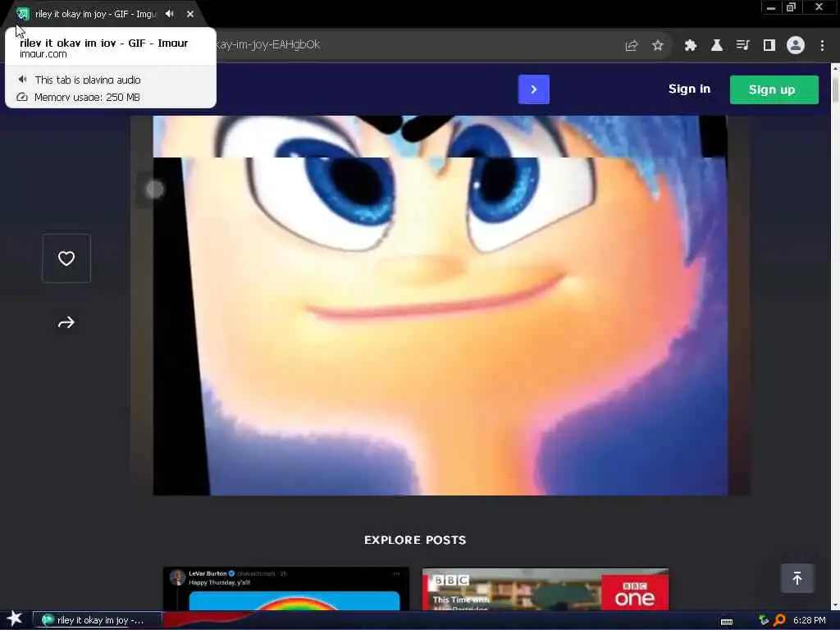
Task: Click the back-to-top arrow button
Action: (797, 578)
